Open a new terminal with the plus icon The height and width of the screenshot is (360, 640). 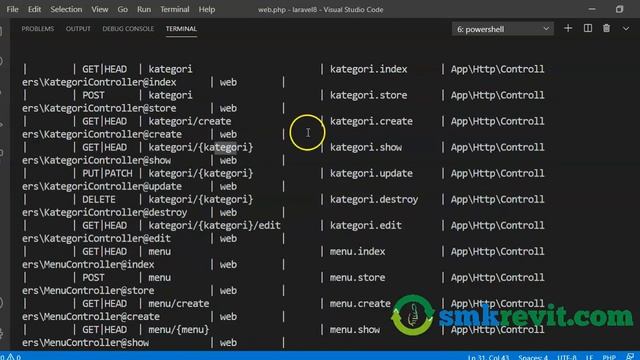568,29
